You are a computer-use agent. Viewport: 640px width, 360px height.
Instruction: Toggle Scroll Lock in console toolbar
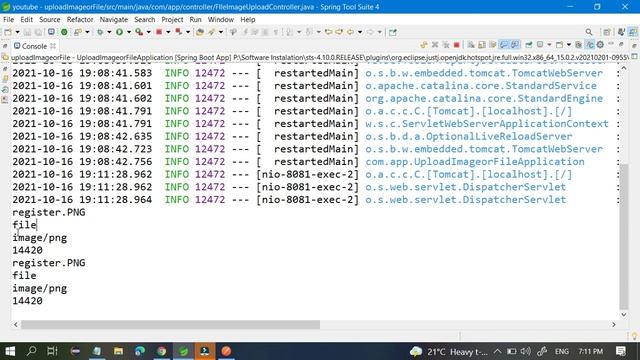click(482, 45)
